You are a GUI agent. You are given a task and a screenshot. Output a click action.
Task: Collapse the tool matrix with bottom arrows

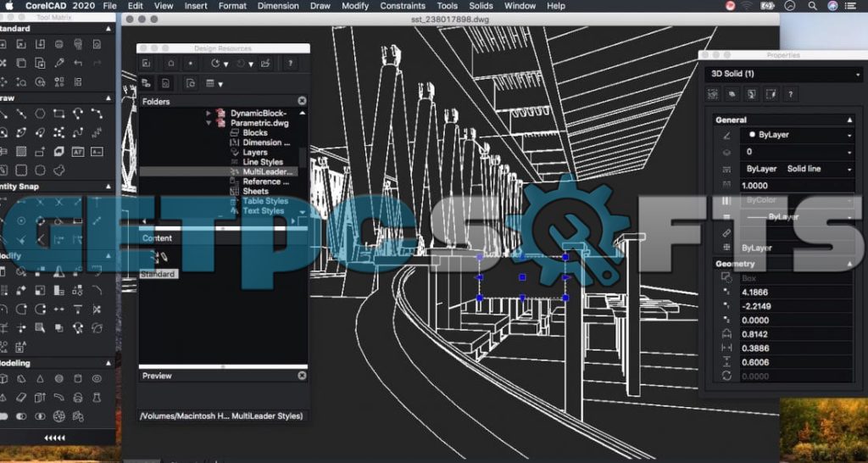(55, 438)
